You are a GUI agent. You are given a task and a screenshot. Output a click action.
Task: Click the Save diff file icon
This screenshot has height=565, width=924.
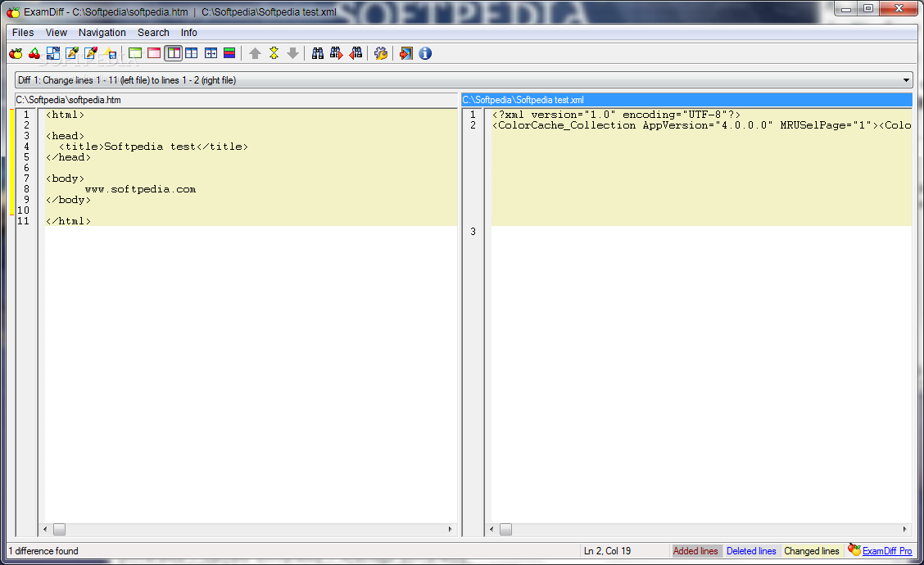[111, 53]
